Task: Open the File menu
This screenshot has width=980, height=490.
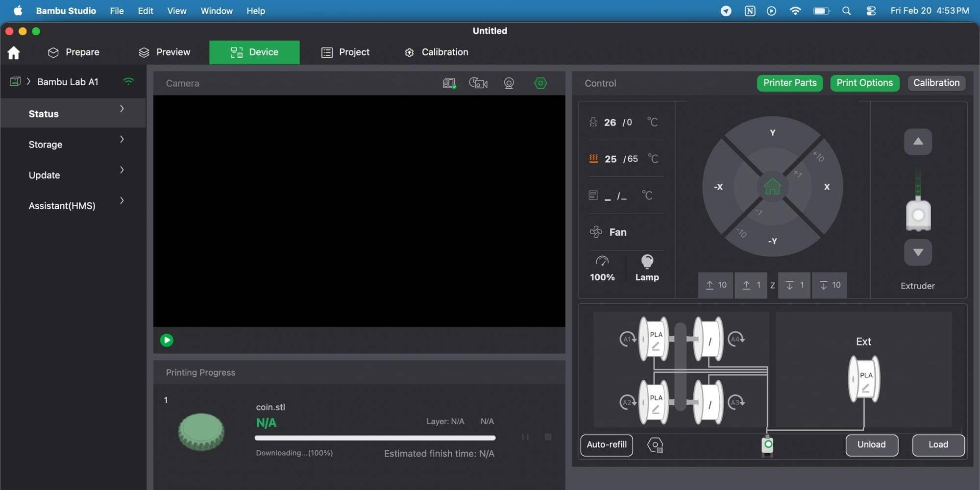Action: click(x=117, y=11)
